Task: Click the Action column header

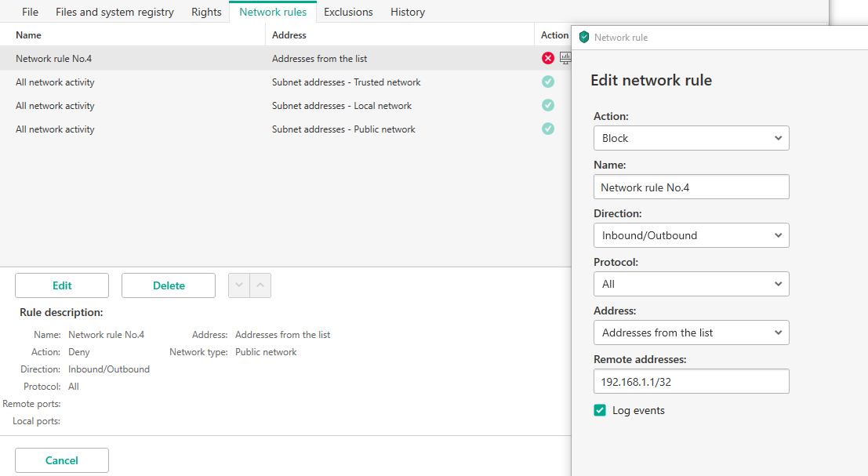Action: click(x=554, y=35)
